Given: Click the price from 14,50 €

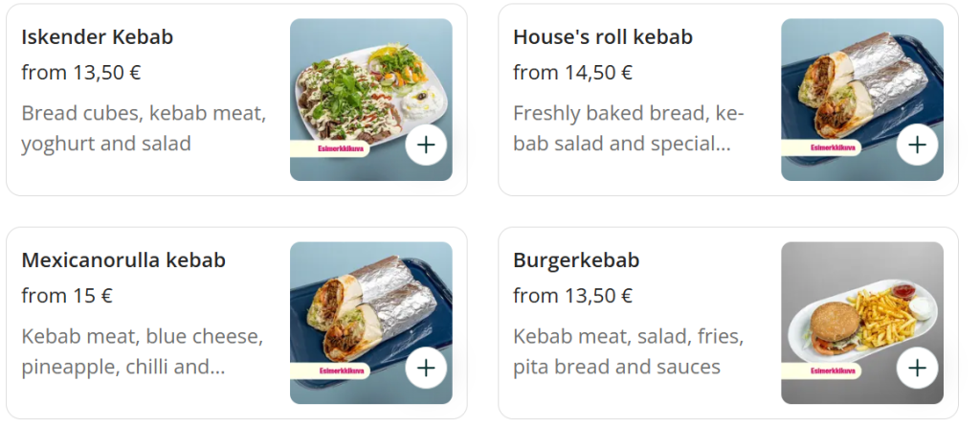Looking at the screenshot, I should click(572, 73).
